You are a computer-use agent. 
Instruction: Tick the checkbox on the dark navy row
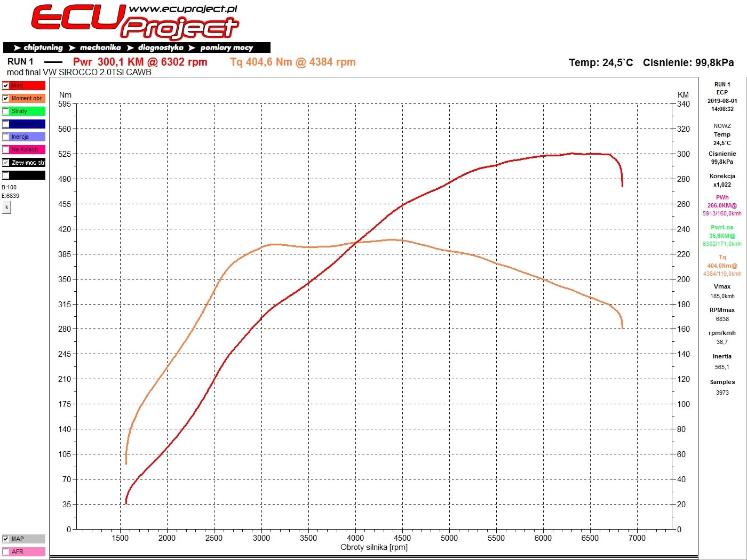tap(6, 124)
